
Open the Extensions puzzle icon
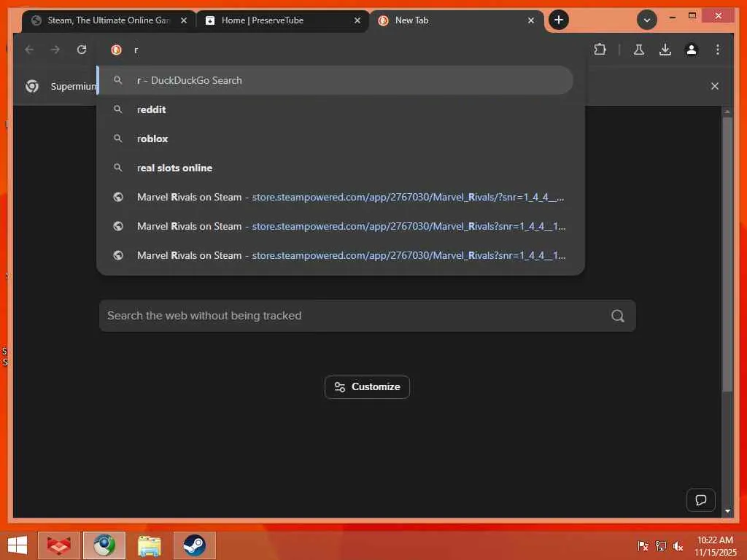click(600, 50)
